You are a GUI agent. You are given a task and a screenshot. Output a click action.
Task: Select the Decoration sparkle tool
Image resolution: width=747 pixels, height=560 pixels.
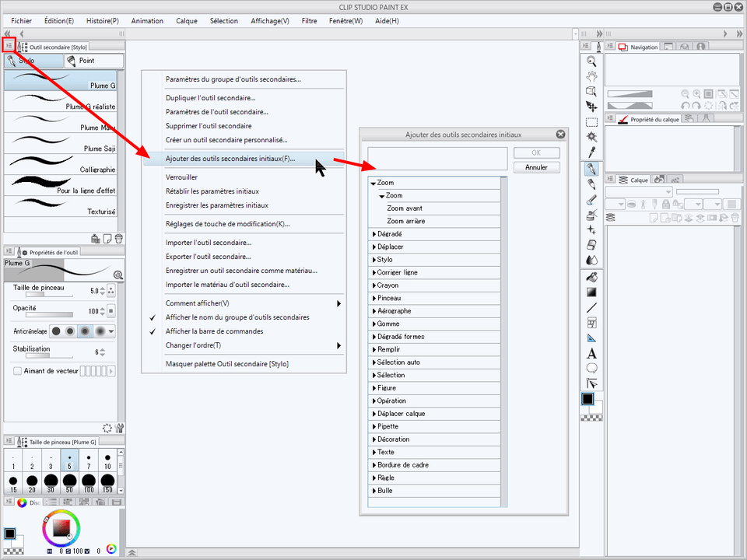coord(591,230)
